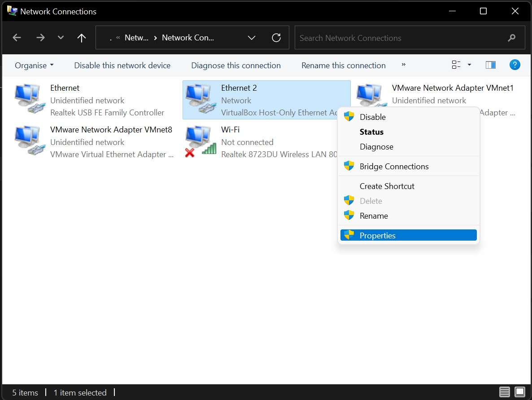Open the view options dropdown arrow
Image resolution: width=532 pixels, height=400 pixels.
click(469, 65)
